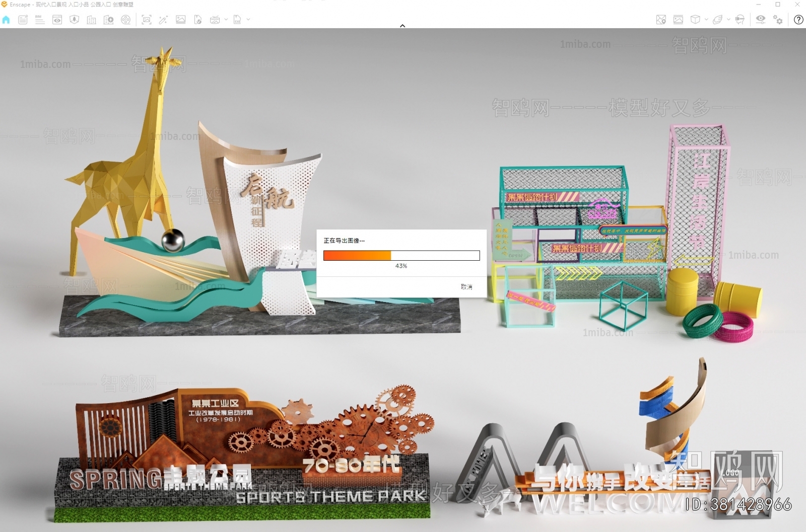
Task: Open the fly mode wing dropdown
Action: coord(728,20)
